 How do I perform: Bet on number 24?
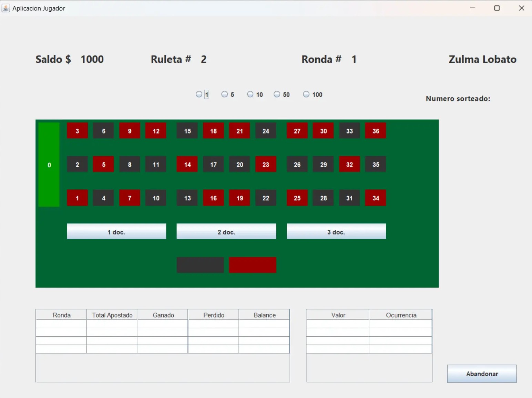266,131
